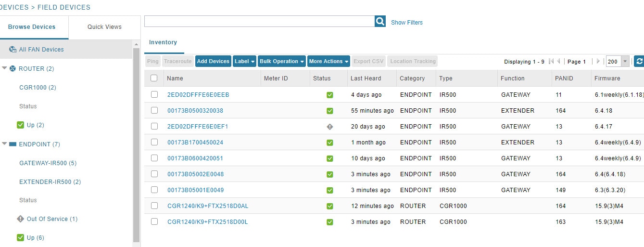
Task: Toggle the select-all checkbox in table header
Action: click(x=154, y=78)
